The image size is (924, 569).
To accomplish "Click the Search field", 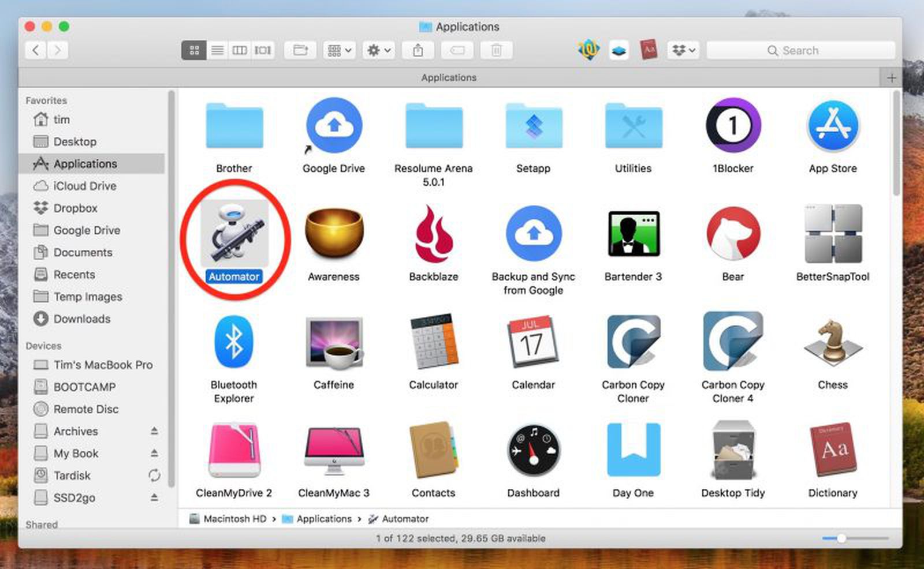I will pyautogui.click(x=800, y=51).
